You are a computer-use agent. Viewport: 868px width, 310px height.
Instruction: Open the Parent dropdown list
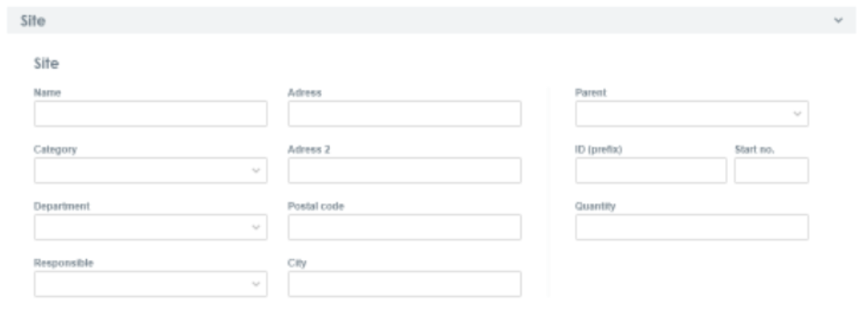(x=692, y=114)
